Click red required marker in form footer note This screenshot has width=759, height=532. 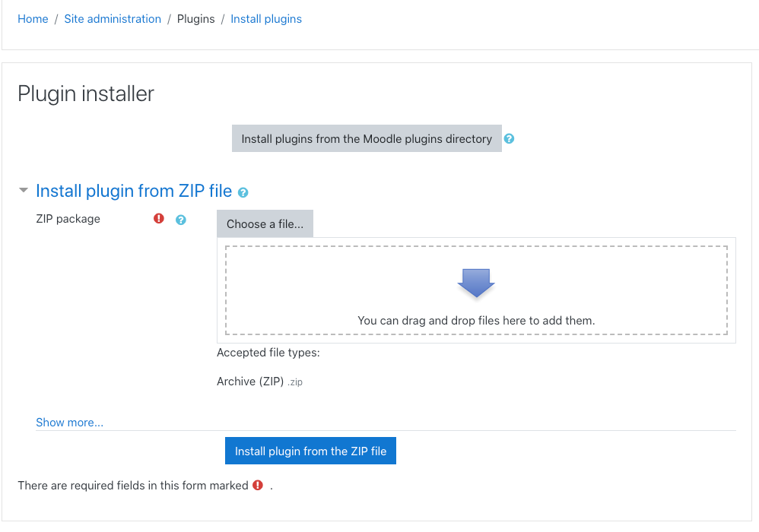(258, 485)
